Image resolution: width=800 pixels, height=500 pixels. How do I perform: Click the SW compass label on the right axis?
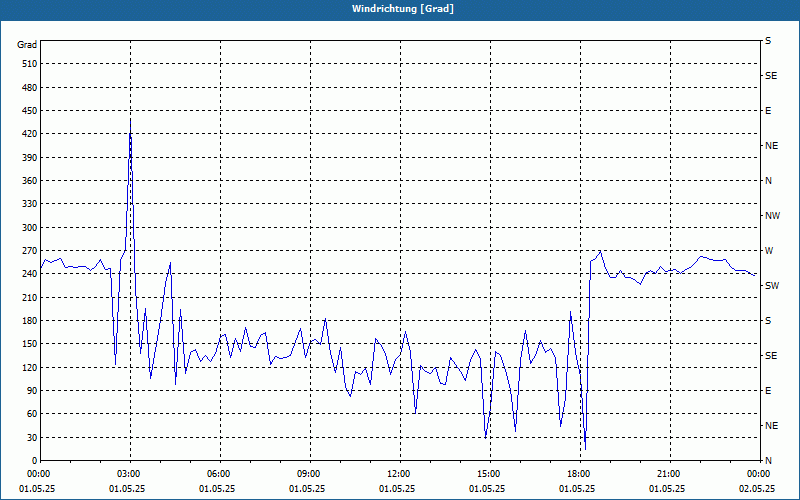click(772, 286)
